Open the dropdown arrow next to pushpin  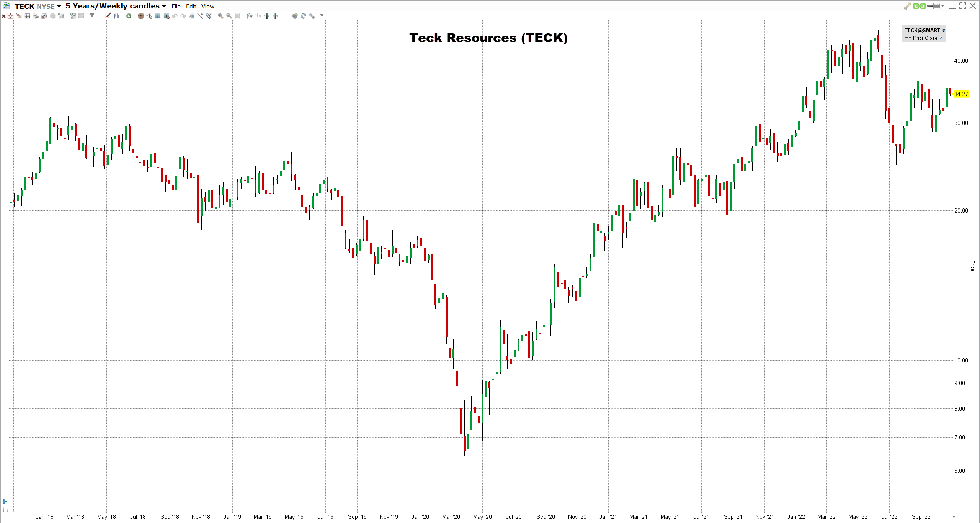click(942, 6)
